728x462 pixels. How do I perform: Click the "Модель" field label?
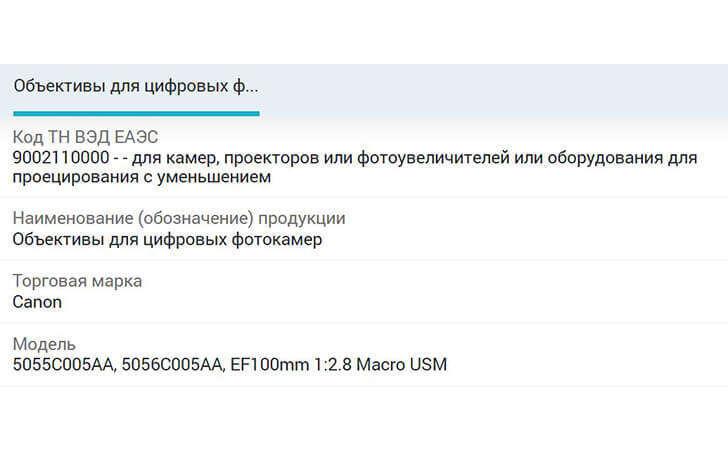[44, 344]
